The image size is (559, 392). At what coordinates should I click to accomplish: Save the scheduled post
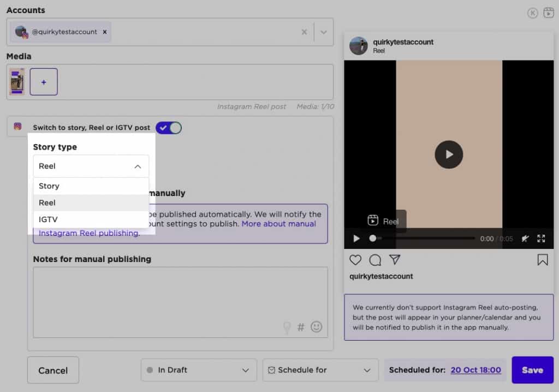coord(533,370)
